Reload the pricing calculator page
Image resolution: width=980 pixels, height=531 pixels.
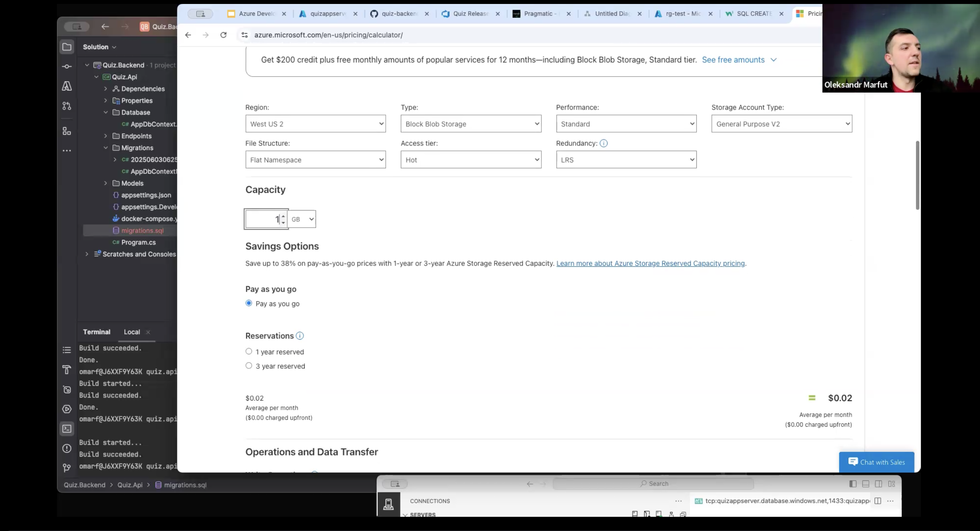[223, 35]
